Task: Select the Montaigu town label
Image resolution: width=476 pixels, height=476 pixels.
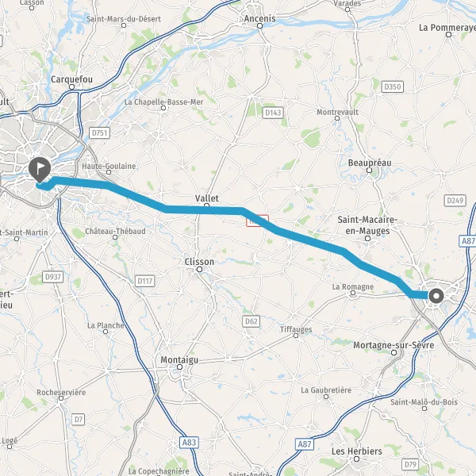Action: 179,360
